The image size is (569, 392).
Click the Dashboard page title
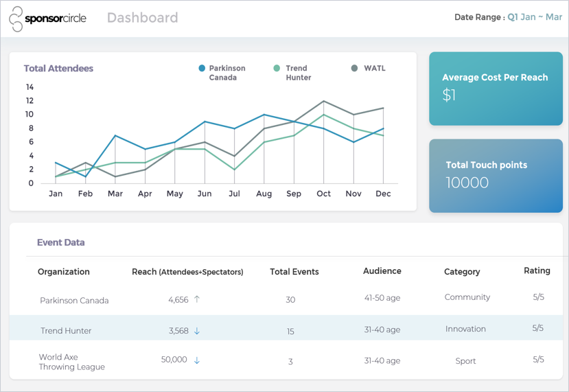coord(143,18)
